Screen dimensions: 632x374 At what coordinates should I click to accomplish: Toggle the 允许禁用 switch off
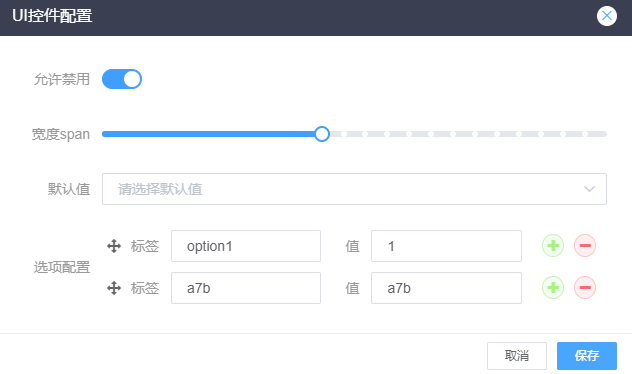[122, 79]
